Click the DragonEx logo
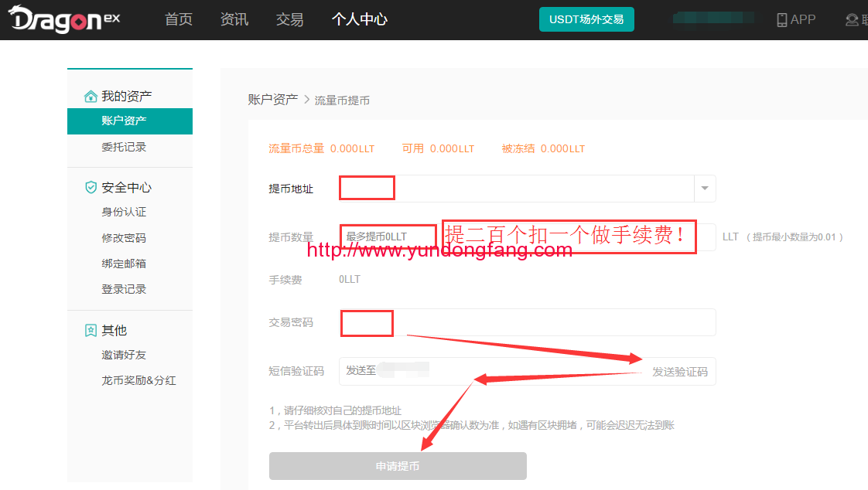This screenshot has height=490, width=868. [x=64, y=20]
